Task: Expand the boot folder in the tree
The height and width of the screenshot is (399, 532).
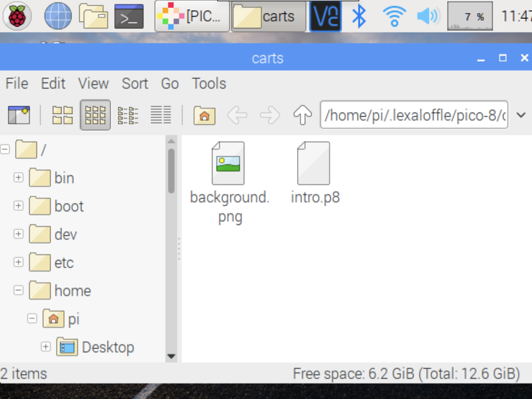Action: coord(18,206)
